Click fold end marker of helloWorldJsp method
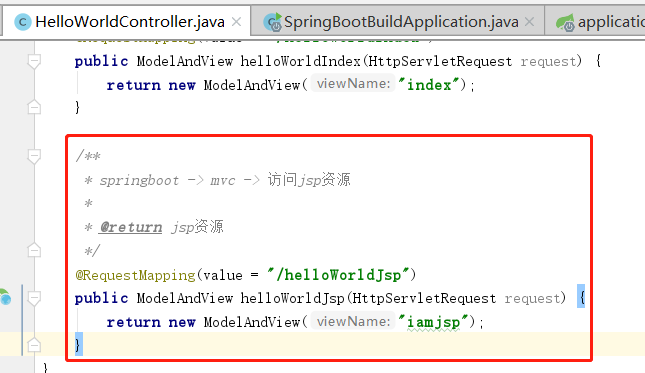This screenshot has width=645, height=373. (34, 344)
